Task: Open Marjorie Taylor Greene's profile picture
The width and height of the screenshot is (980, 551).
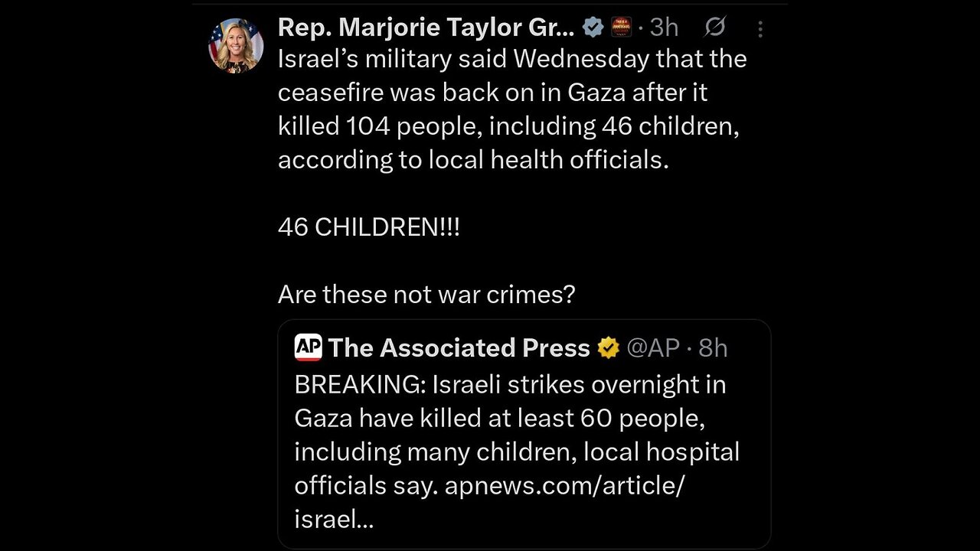Action: coord(236,45)
